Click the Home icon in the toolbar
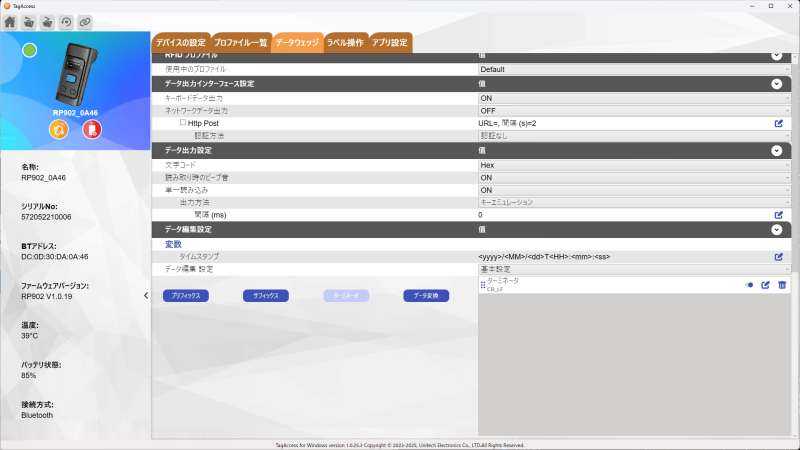Image resolution: width=800 pixels, height=450 pixels. (10, 22)
